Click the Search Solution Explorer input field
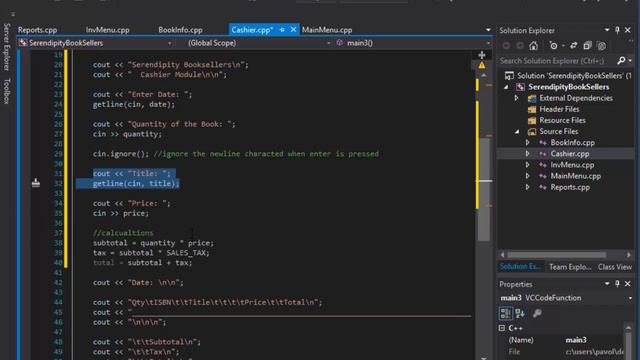The width and height of the screenshot is (640, 360). tap(557, 61)
